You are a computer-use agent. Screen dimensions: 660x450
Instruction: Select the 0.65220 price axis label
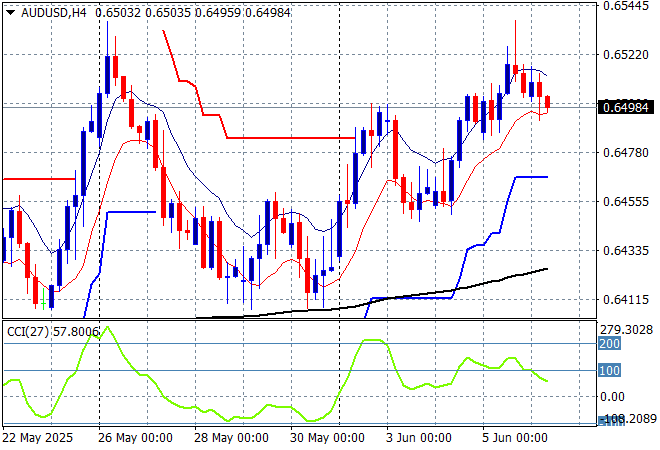(x=627, y=55)
